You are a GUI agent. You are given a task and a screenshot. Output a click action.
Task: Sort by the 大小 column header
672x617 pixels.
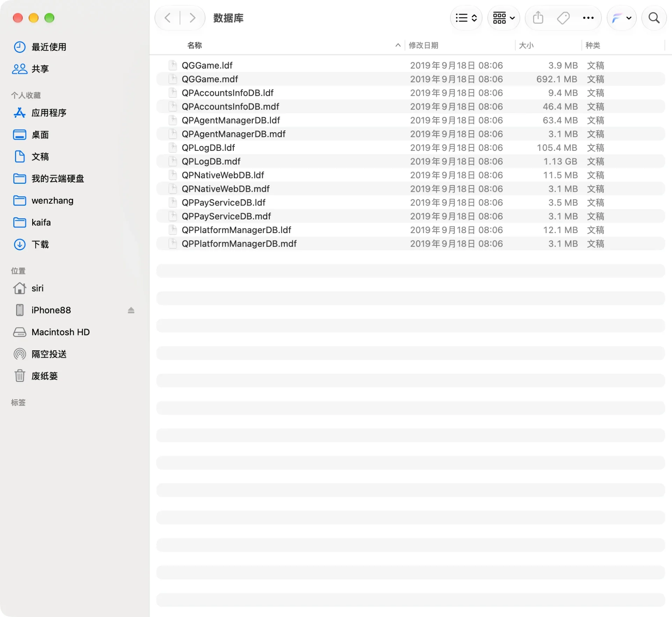(526, 45)
